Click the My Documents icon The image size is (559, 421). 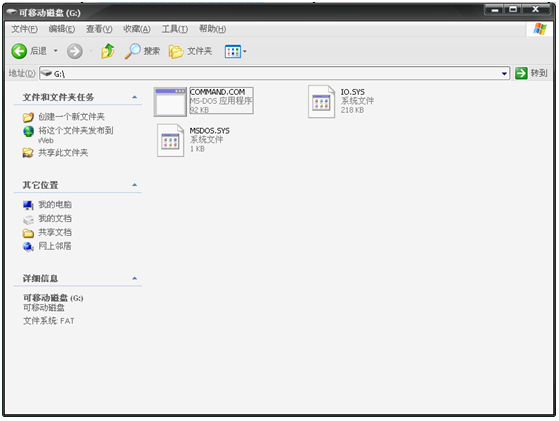tap(28, 220)
